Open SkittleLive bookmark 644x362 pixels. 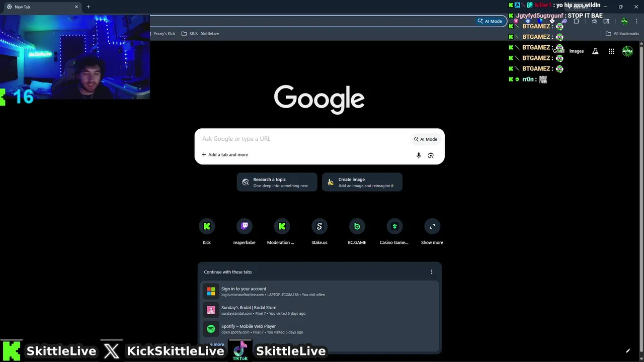click(210, 34)
